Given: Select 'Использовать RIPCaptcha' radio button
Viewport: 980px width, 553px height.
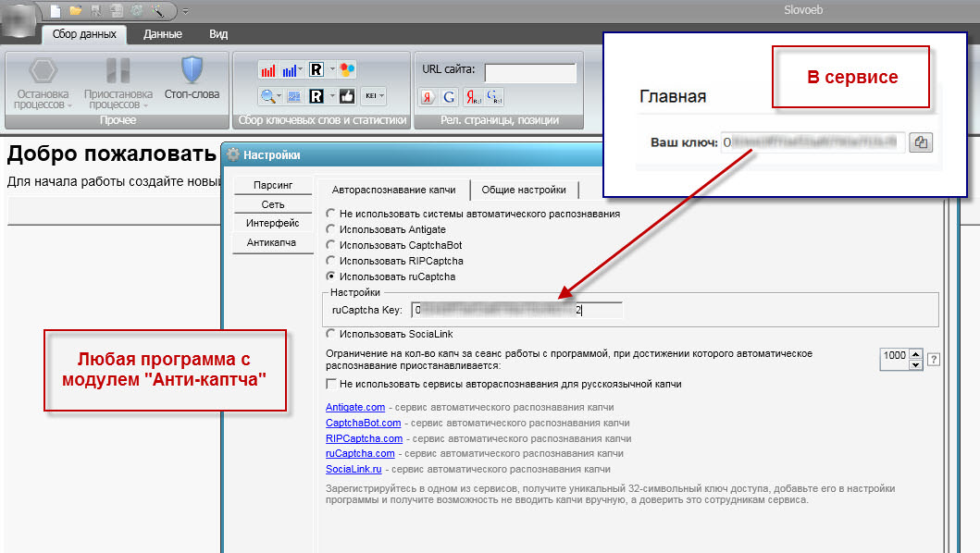Looking at the screenshot, I should point(330,261).
